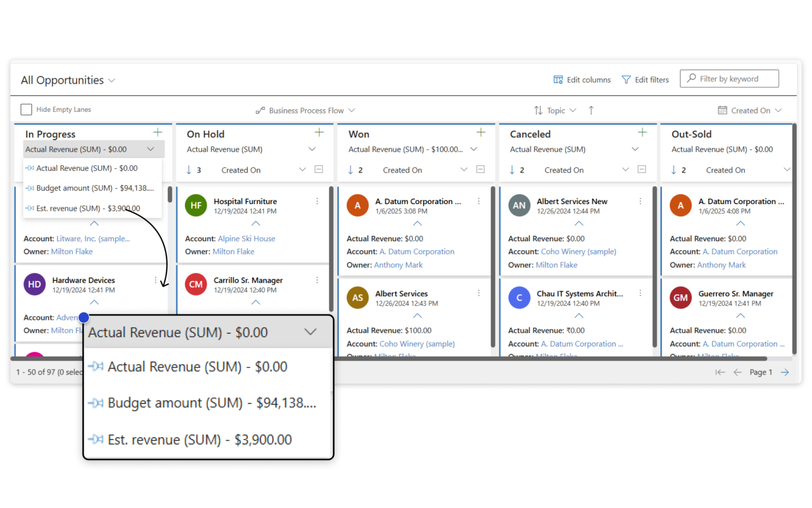Click the On Hold lane vertical scrollbar

tap(331, 249)
